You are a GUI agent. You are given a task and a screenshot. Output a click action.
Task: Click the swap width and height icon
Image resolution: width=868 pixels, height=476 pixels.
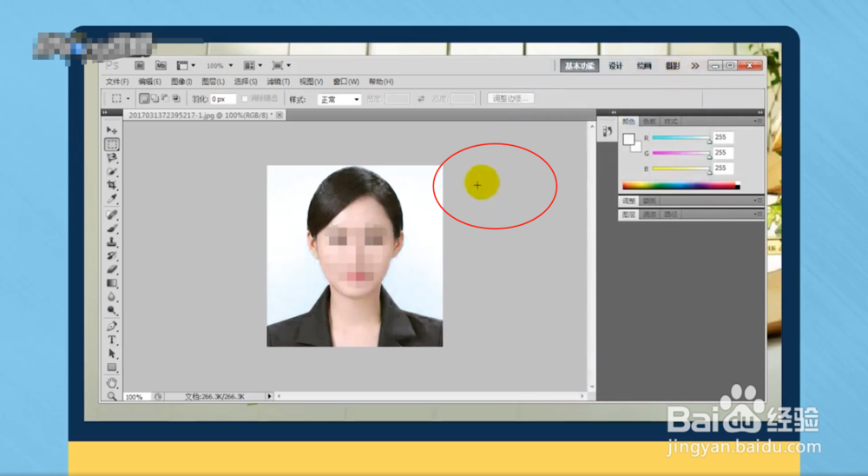[x=421, y=99]
